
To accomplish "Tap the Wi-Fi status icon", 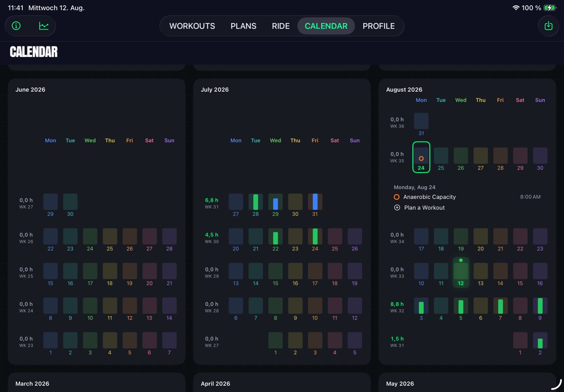I will click(x=516, y=8).
